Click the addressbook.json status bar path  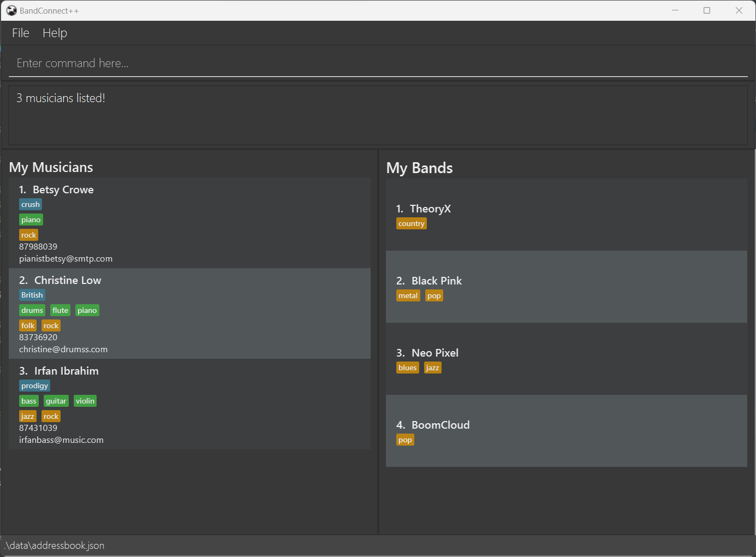(x=54, y=546)
